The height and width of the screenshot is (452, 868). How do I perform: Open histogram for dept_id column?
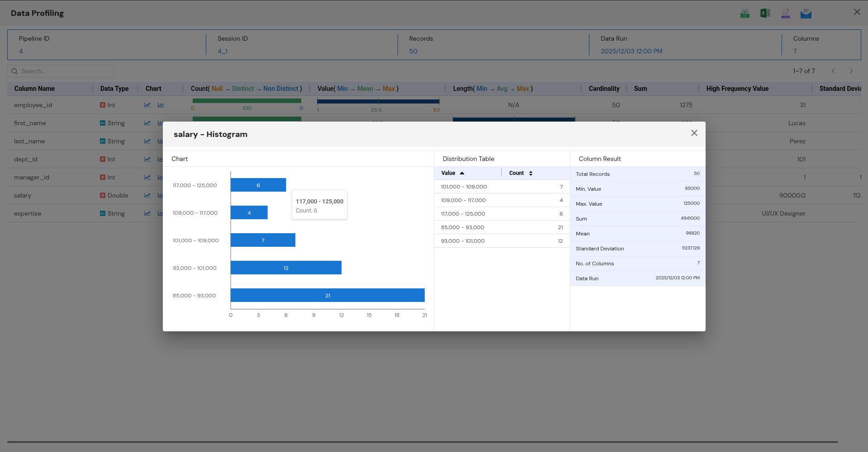click(161, 159)
